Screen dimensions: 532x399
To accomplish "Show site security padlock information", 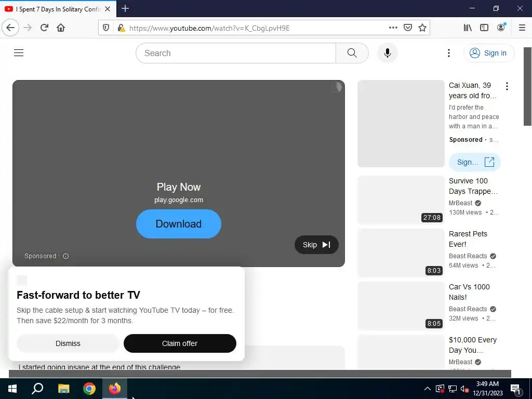I will [x=121, y=28].
